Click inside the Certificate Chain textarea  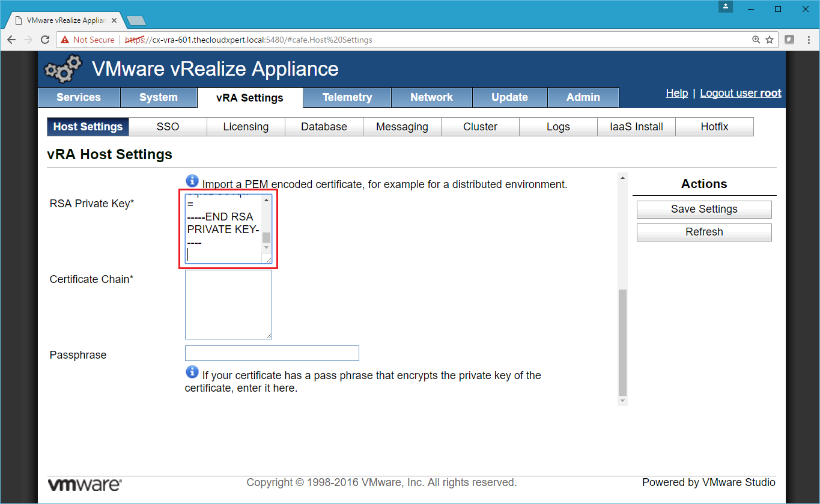point(228,305)
